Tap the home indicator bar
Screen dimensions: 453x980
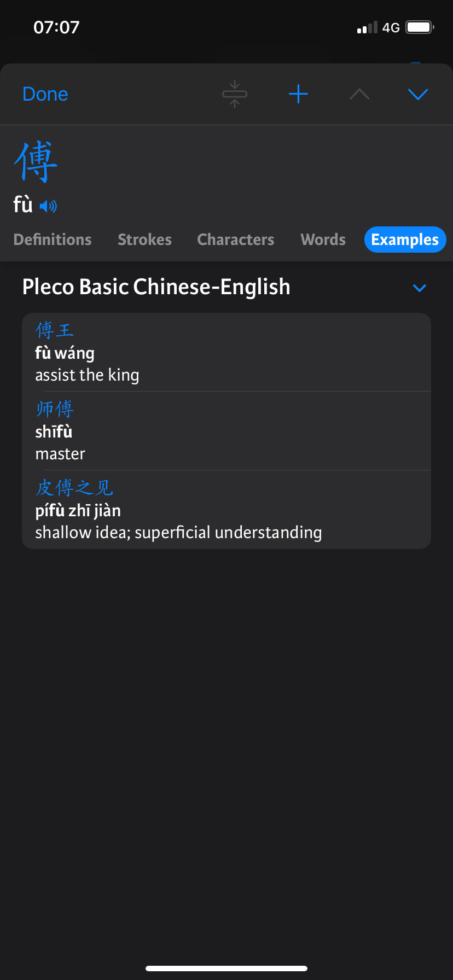click(226, 968)
